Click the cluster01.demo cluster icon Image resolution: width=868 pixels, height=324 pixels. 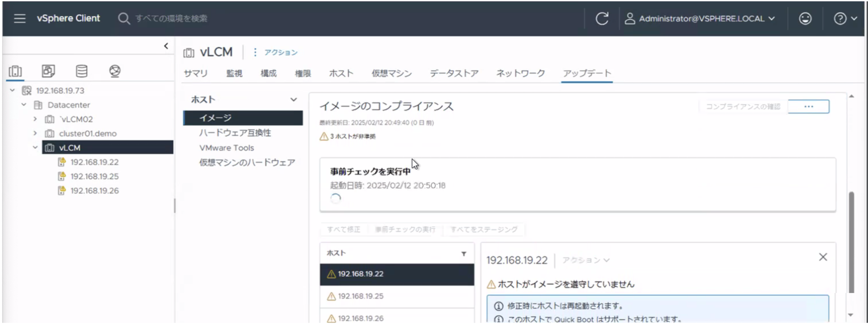click(x=49, y=134)
